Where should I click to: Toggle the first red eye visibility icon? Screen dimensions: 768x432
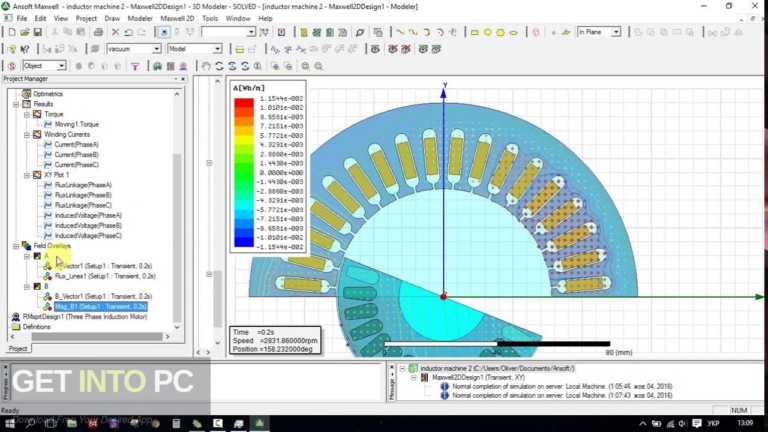[x=392, y=49]
